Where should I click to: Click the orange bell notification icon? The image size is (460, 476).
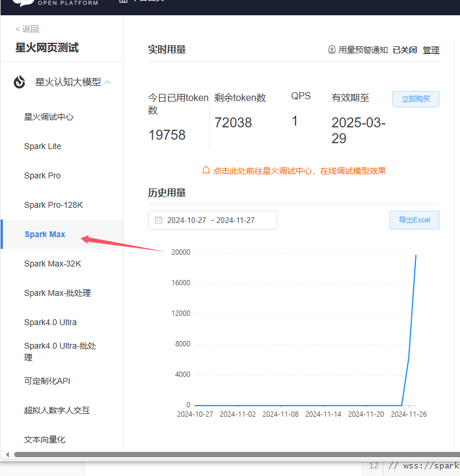206,171
